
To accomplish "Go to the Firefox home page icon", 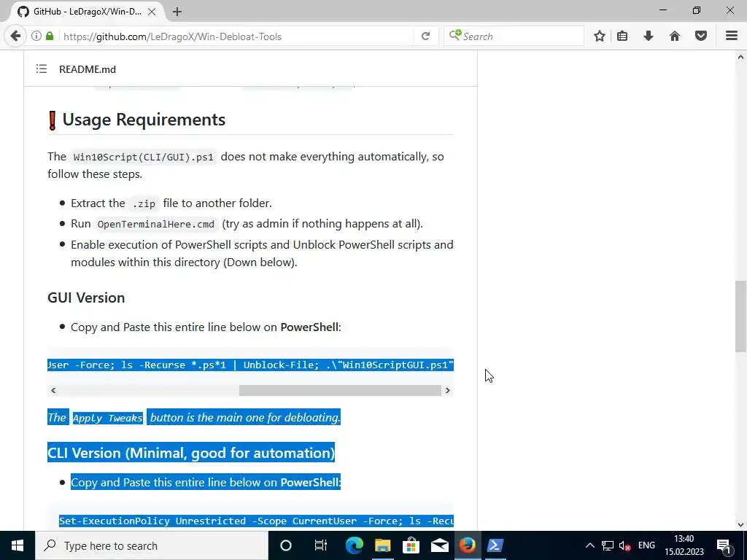I will click(675, 36).
